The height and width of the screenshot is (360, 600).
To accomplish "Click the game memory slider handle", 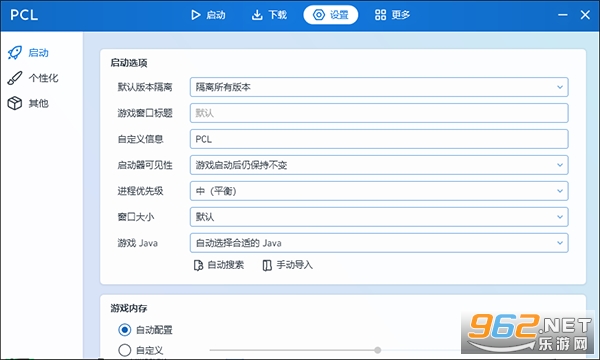I will (378, 350).
